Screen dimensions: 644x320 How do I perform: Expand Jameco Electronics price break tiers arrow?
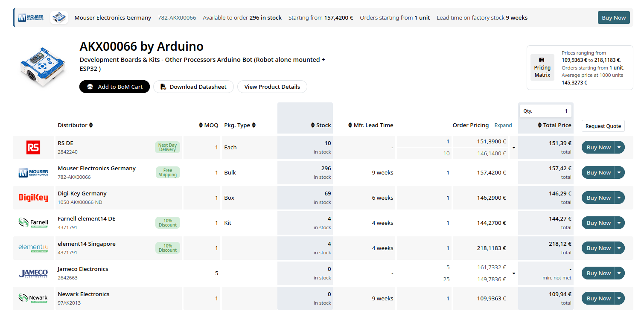tap(514, 273)
